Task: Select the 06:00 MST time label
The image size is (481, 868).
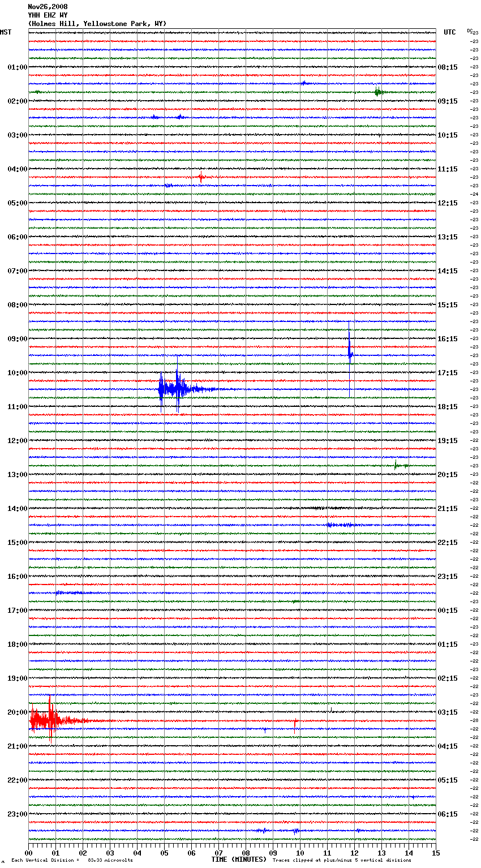Action: pyautogui.click(x=18, y=237)
